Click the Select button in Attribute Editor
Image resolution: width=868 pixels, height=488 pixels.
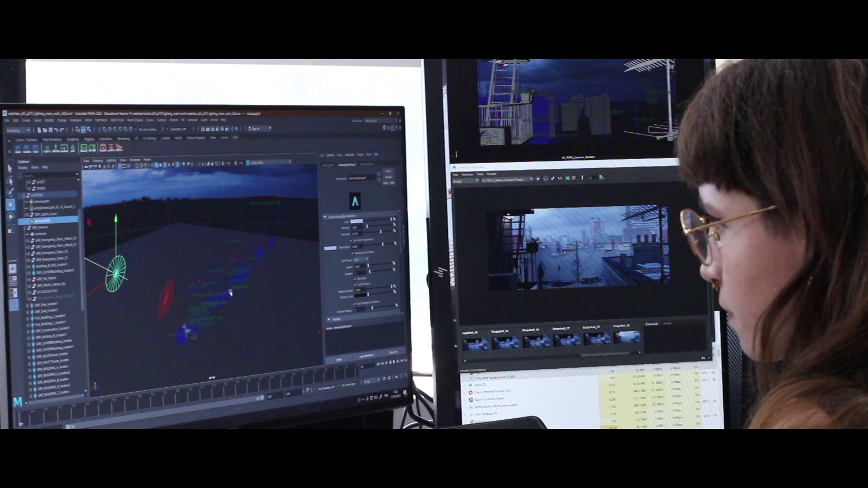(339, 359)
